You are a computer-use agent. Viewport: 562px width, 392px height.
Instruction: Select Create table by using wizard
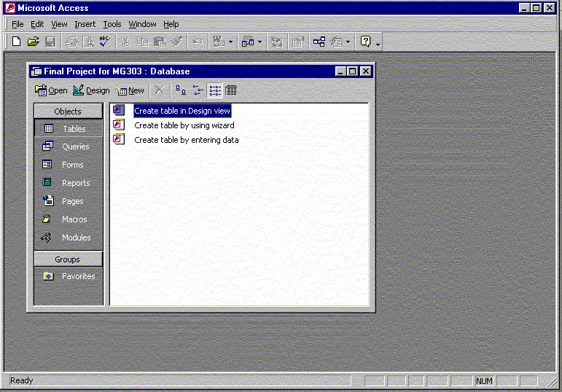(x=184, y=125)
